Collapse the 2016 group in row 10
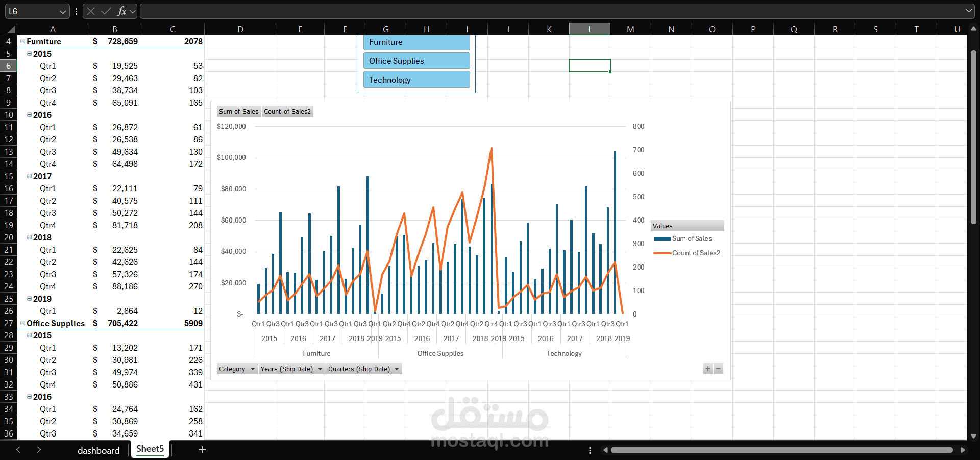 [x=29, y=115]
